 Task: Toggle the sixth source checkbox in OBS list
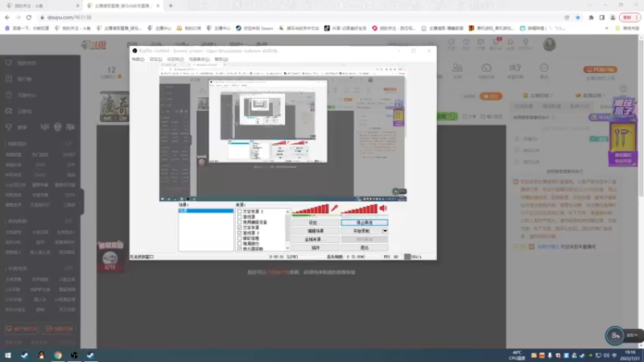(239, 238)
